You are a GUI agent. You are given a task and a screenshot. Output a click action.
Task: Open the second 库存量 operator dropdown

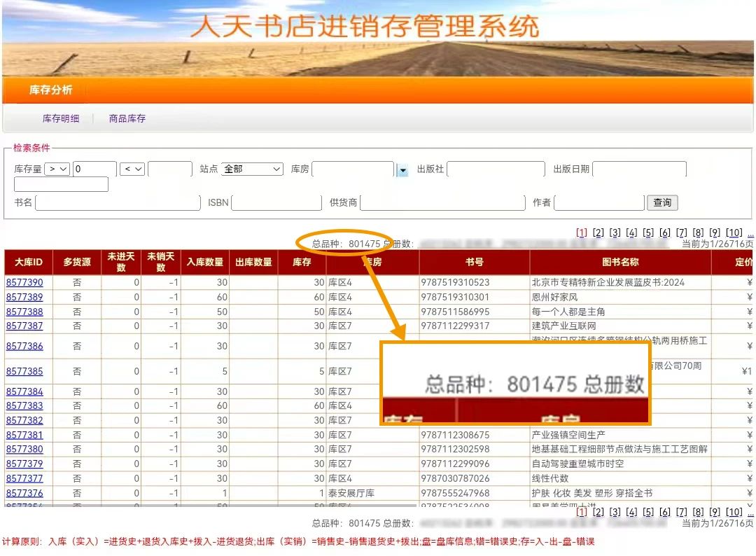coord(132,169)
